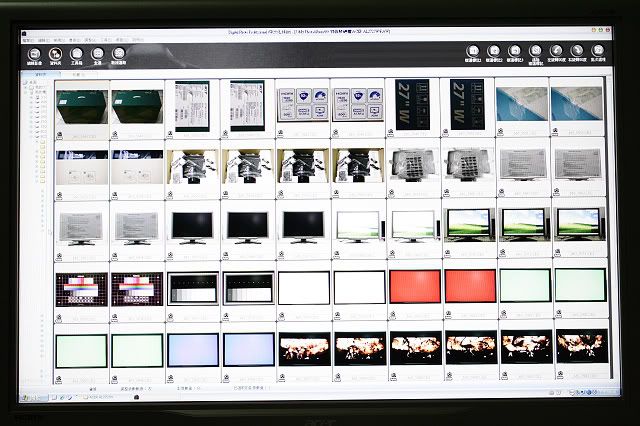This screenshot has width=640, height=426.
Task: Select the first pale blue screen thumbnail
Action: pyautogui.click(x=193, y=350)
